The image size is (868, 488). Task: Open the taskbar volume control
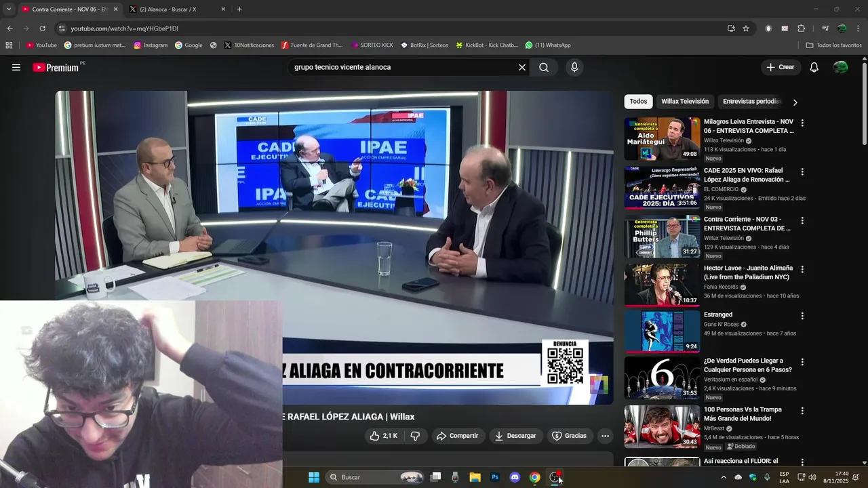pyautogui.click(x=812, y=477)
